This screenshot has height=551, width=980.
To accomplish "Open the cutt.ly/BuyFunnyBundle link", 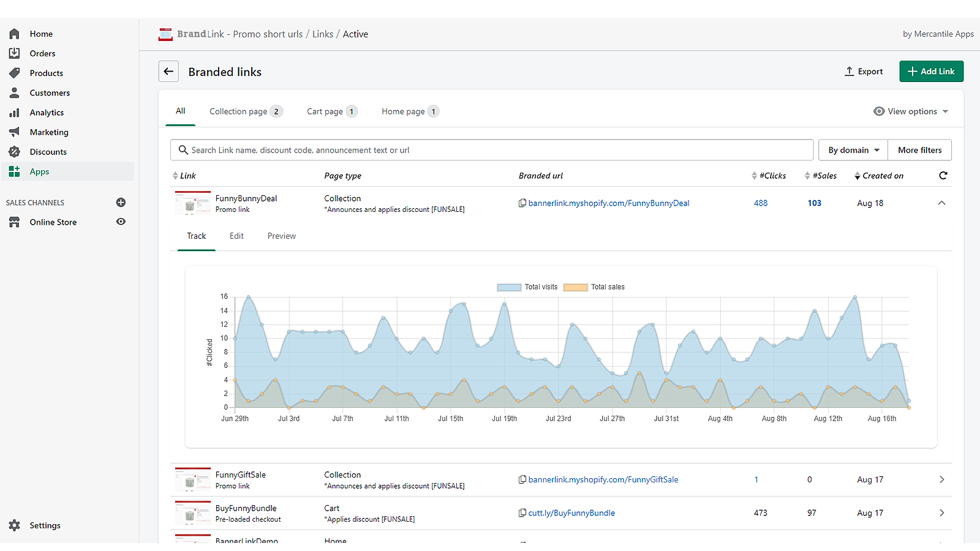I will pyautogui.click(x=571, y=512).
